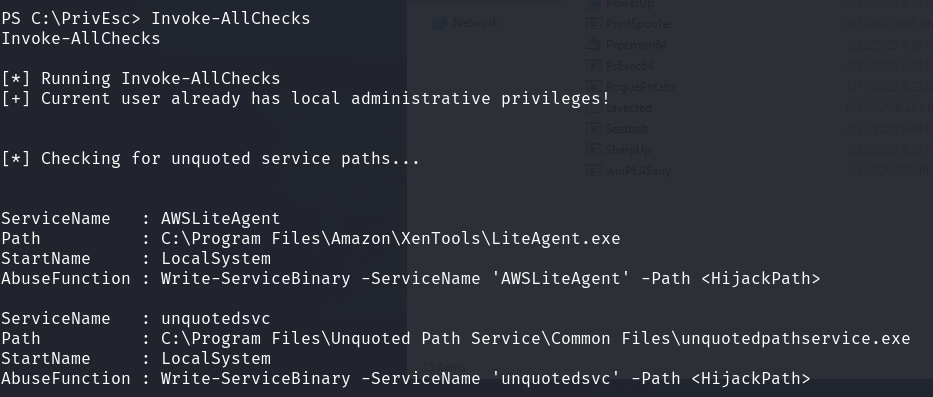Select the Seatbelt file name in Explorer
Screen dimensions: 933x397
627,129
